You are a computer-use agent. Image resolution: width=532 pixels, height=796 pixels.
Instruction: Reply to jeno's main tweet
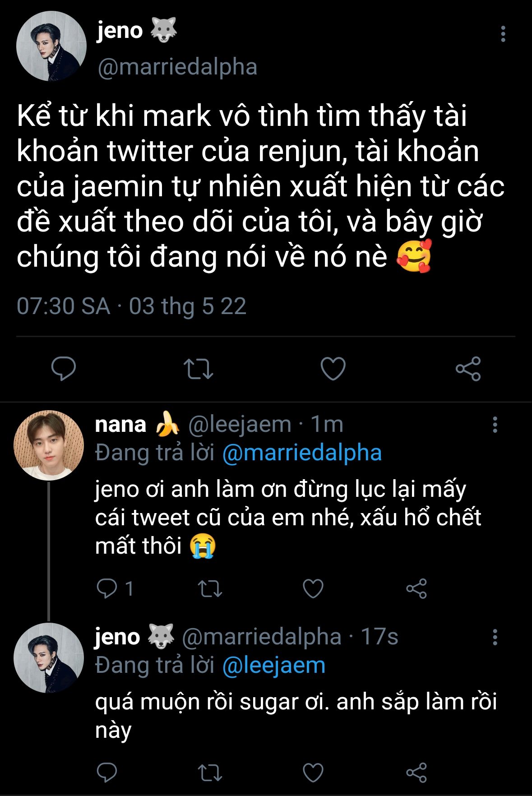point(64,368)
